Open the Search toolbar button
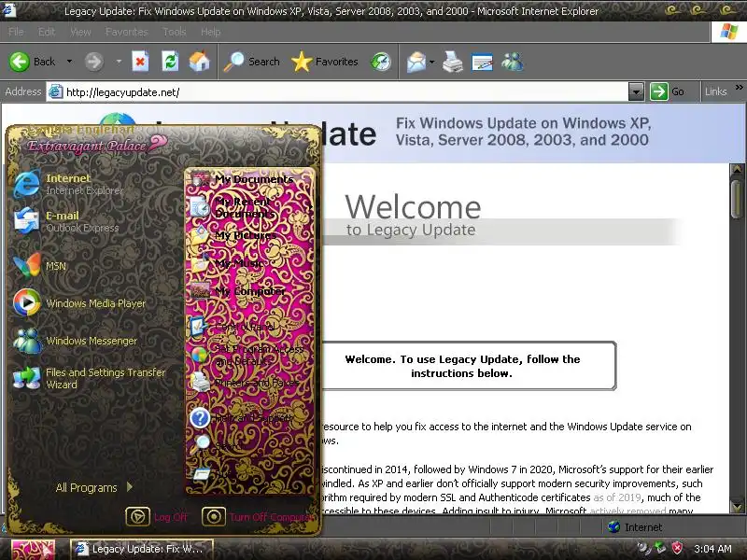 pos(251,62)
